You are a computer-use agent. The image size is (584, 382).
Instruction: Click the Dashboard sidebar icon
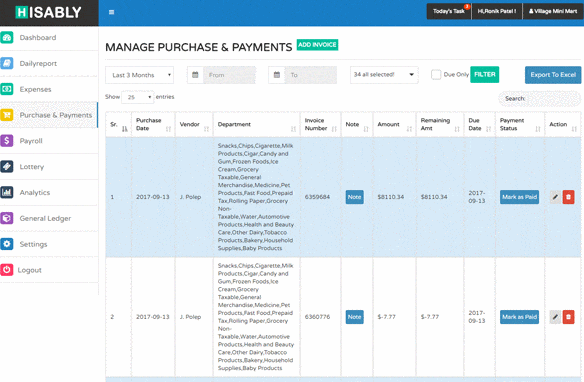click(7, 38)
